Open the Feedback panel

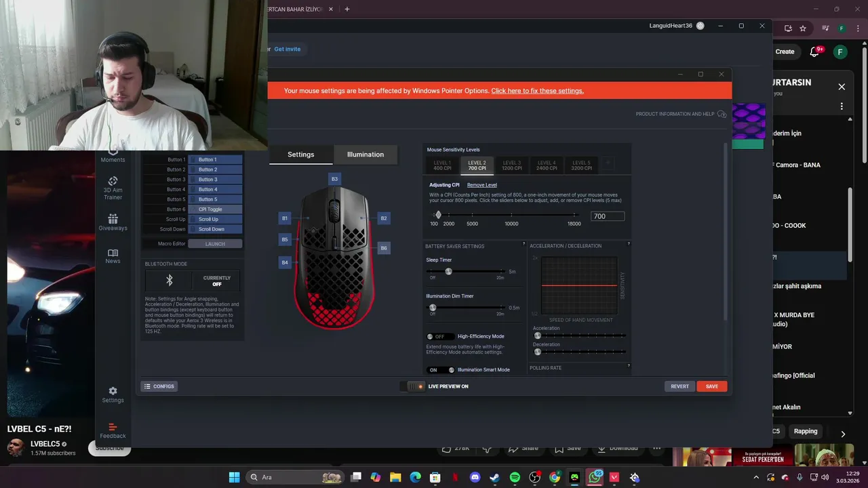(113, 431)
